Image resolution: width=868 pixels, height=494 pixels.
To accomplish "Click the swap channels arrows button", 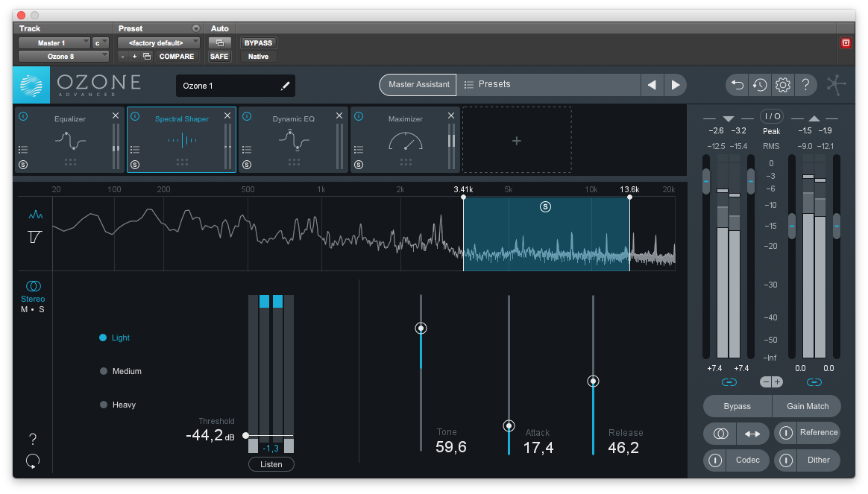I will 752,434.
